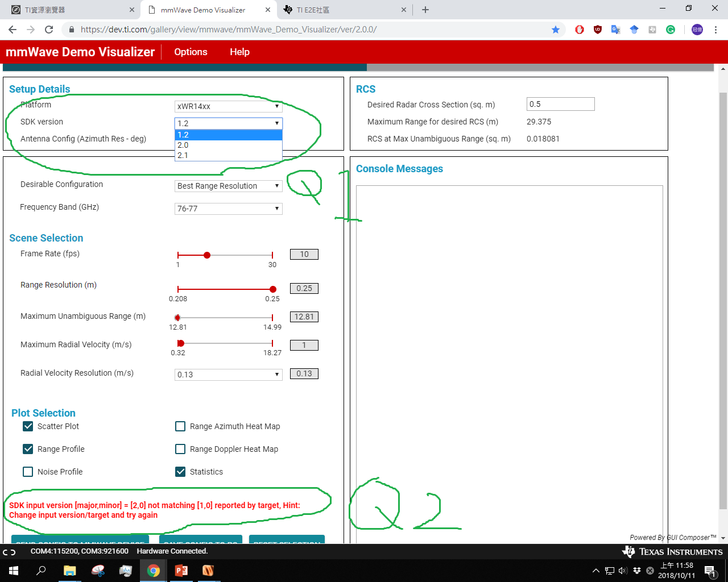Enable the Range Doppler Heat Map checkbox
The width and height of the screenshot is (728, 582).
180,449
